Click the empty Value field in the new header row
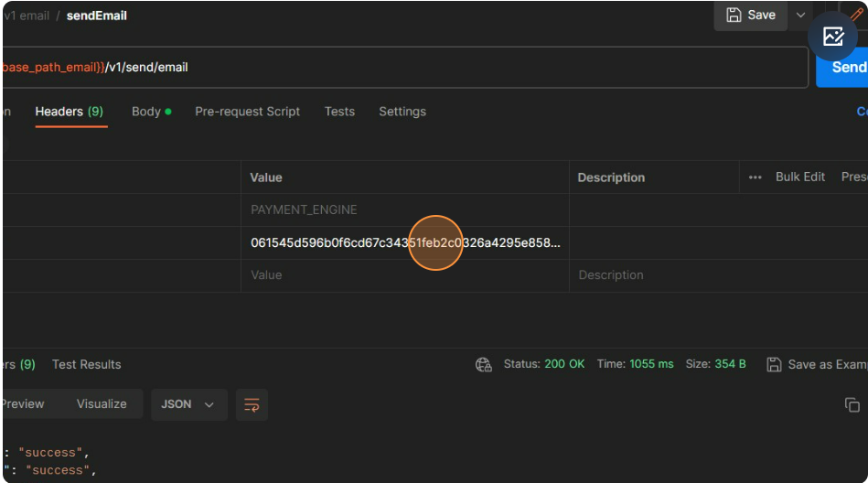The height and width of the screenshot is (483, 868). (x=402, y=275)
